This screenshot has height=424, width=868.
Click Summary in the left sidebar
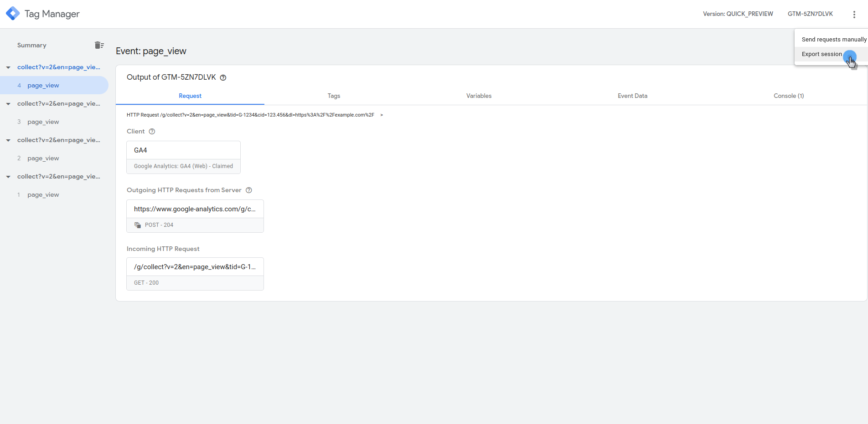32,46
